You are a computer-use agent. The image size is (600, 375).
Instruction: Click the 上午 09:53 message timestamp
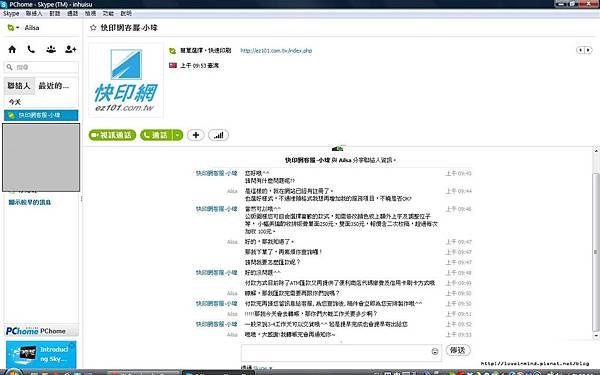pos(458,334)
